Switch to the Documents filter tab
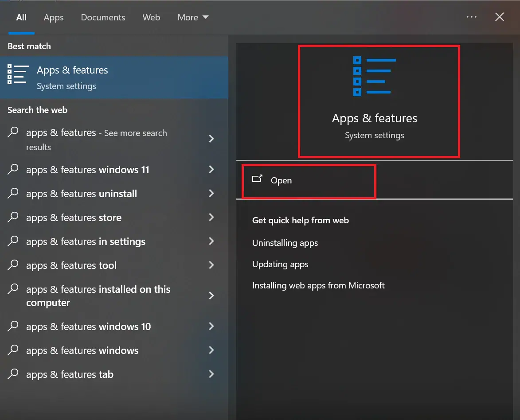This screenshot has width=520, height=420. (x=103, y=18)
